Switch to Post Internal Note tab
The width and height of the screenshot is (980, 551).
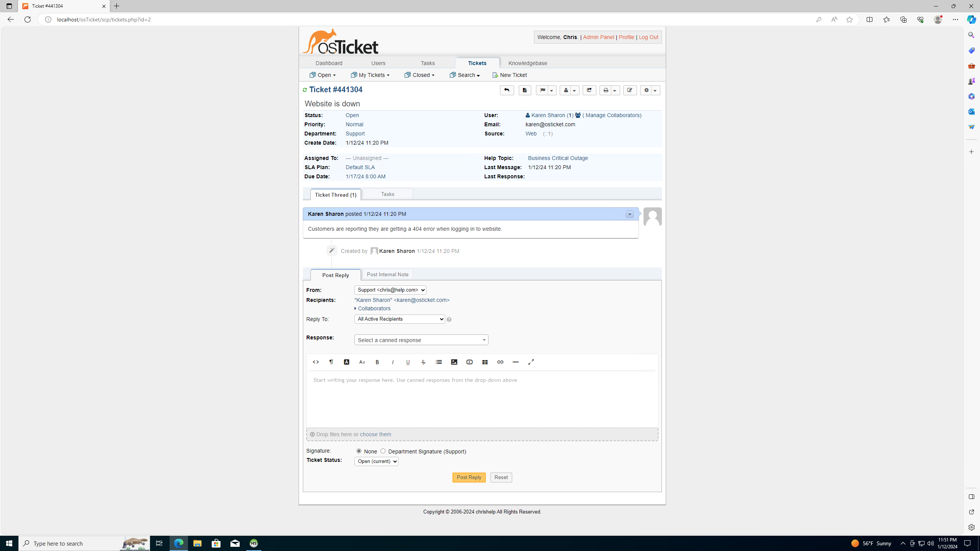[387, 274]
